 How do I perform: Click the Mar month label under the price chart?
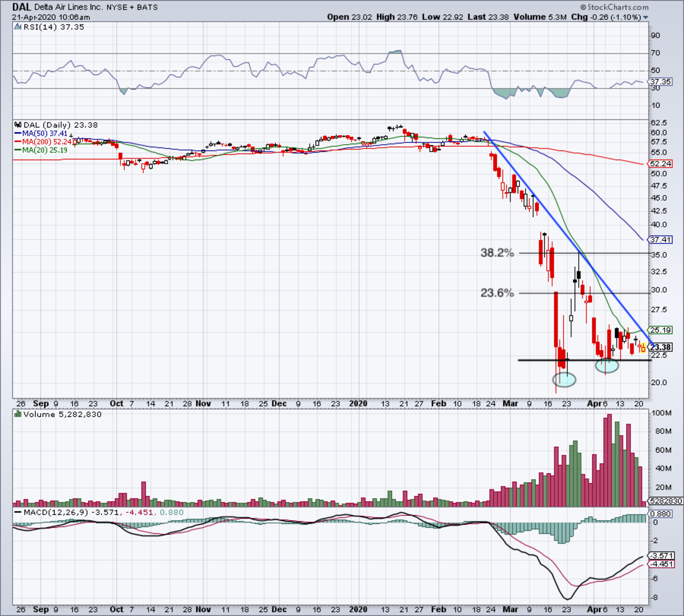(x=510, y=403)
